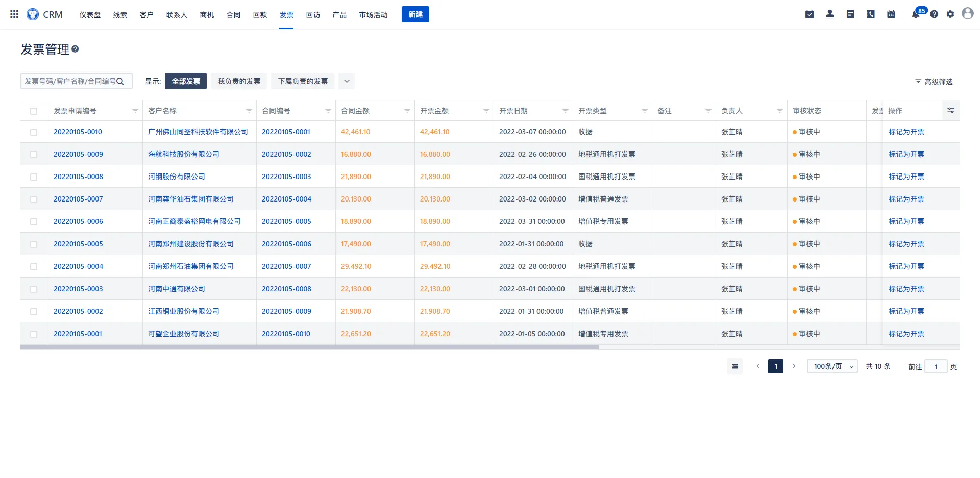This screenshot has height=478, width=980.
Task: Open the phone address book icon
Action: pos(871,14)
